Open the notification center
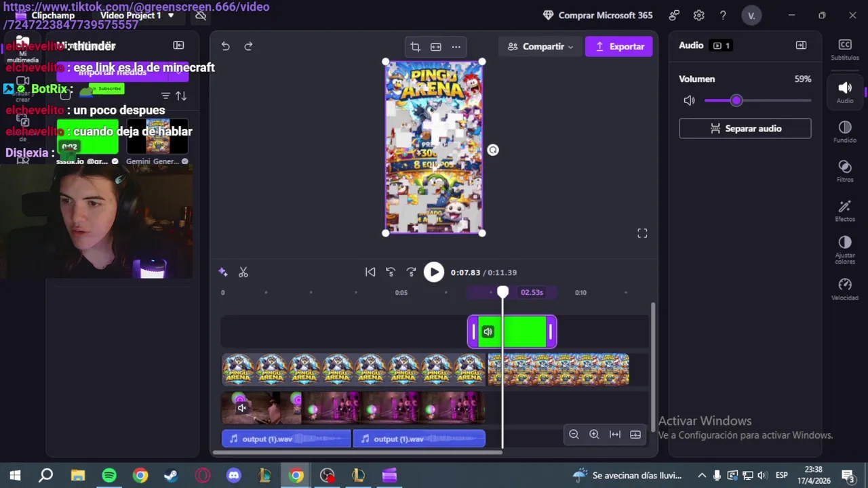868x488 pixels. pos(848,475)
